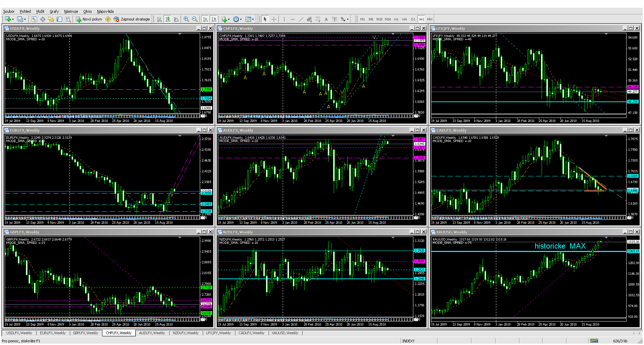
Task: Switch to the LFXJPY,Weekly tab
Action: (x=219, y=333)
